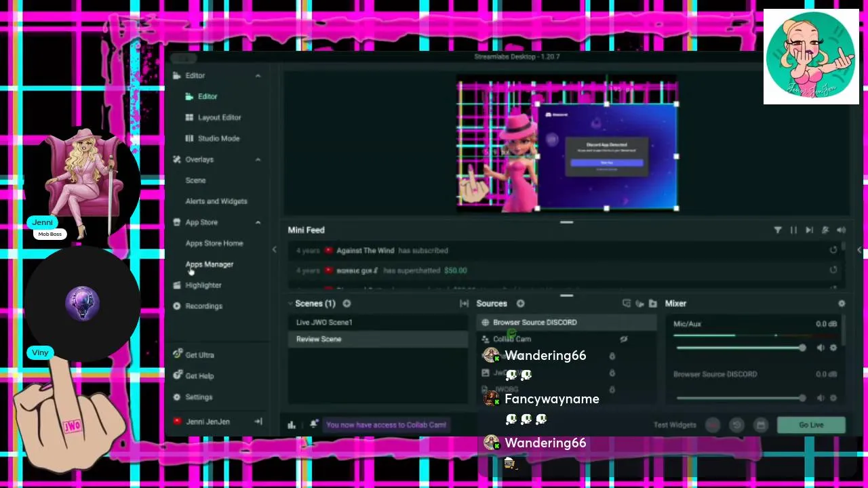
Task: Adjust the Browser Source DISCORD volume slider
Action: coord(740,398)
